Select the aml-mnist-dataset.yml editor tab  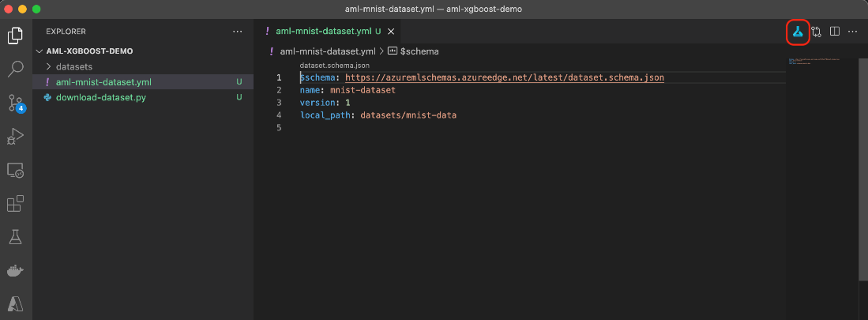(x=325, y=32)
